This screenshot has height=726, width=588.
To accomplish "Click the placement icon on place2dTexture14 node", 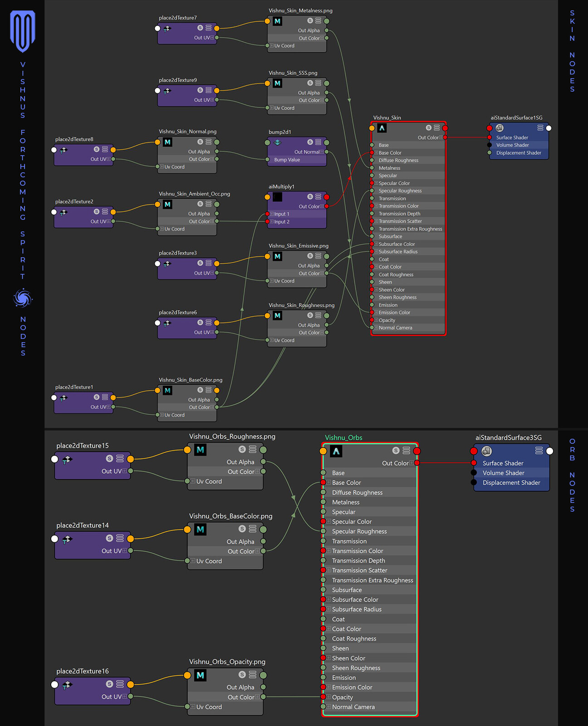I will pyautogui.click(x=67, y=539).
